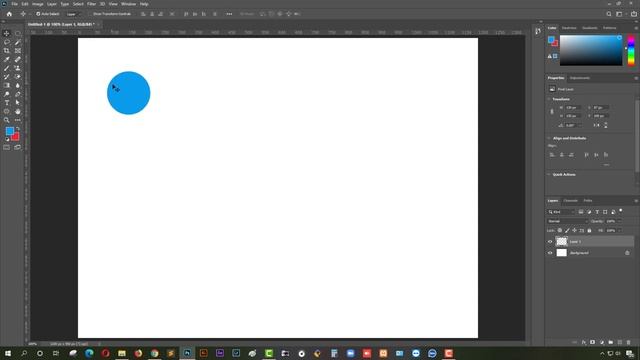640x360 pixels.
Task: Open layer filter Kind dropdown
Action: click(561, 212)
